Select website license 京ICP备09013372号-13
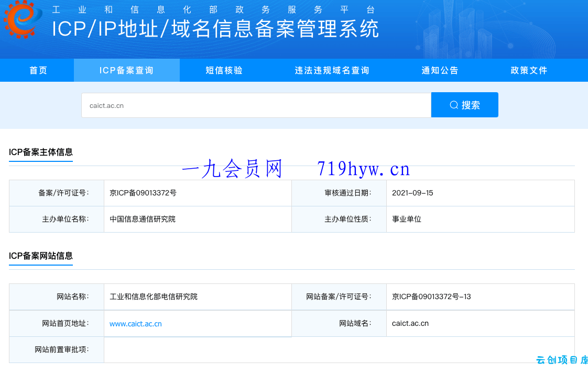 pos(431,297)
